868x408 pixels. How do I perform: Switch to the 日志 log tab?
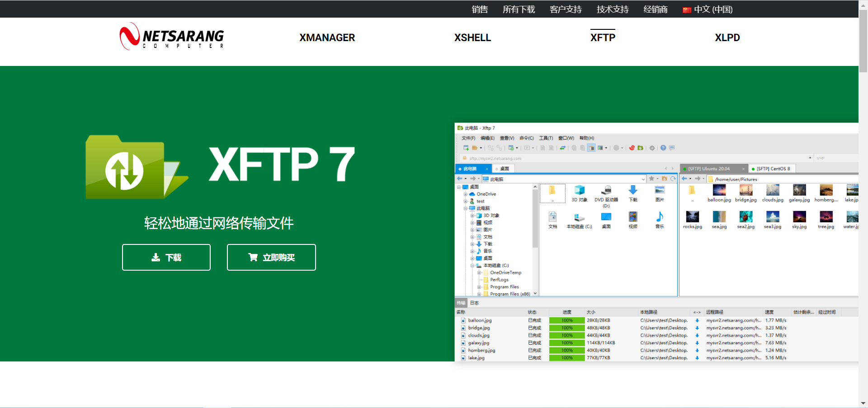coord(474,303)
